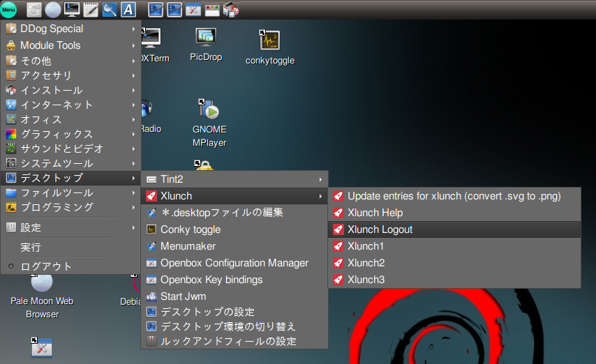Click the rocket icon next to Xlunch Logout
Image resolution: width=596 pixels, height=364 pixels.
(x=338, y=229)
